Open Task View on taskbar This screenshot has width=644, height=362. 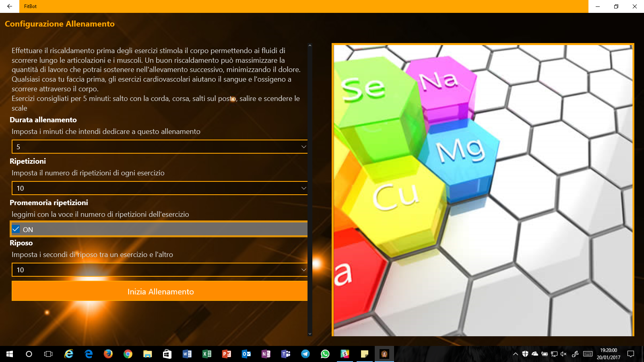[x=48, y=354]
